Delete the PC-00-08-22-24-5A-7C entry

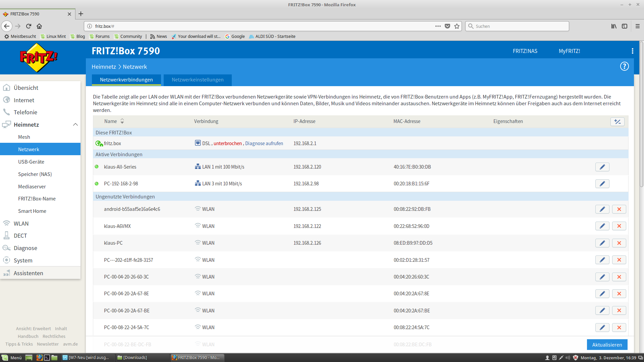(619, 327)
